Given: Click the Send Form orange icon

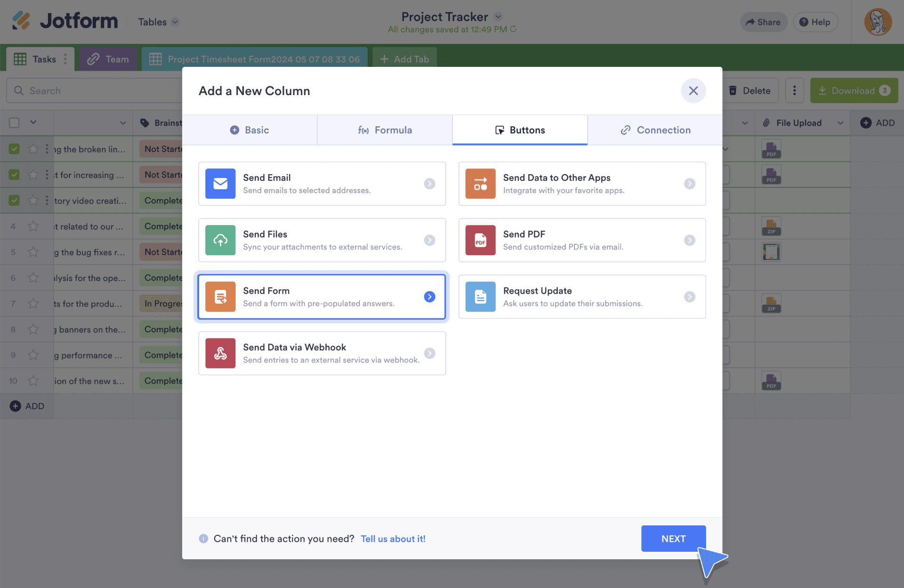Looking at the screenshot, I should (220, 297).
